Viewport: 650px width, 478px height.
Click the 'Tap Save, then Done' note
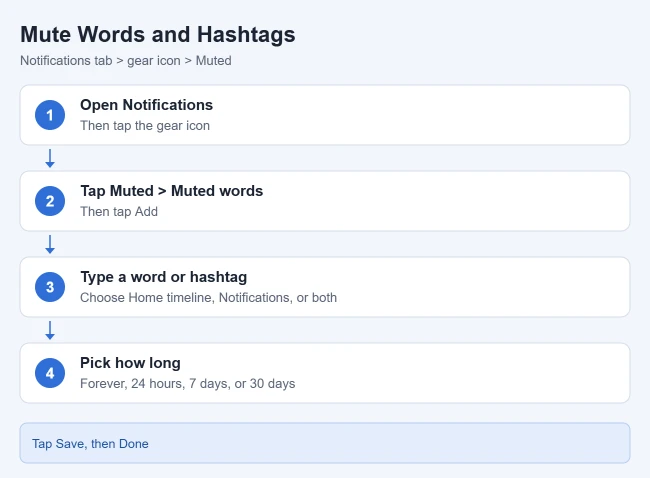[x=325, y=443]
